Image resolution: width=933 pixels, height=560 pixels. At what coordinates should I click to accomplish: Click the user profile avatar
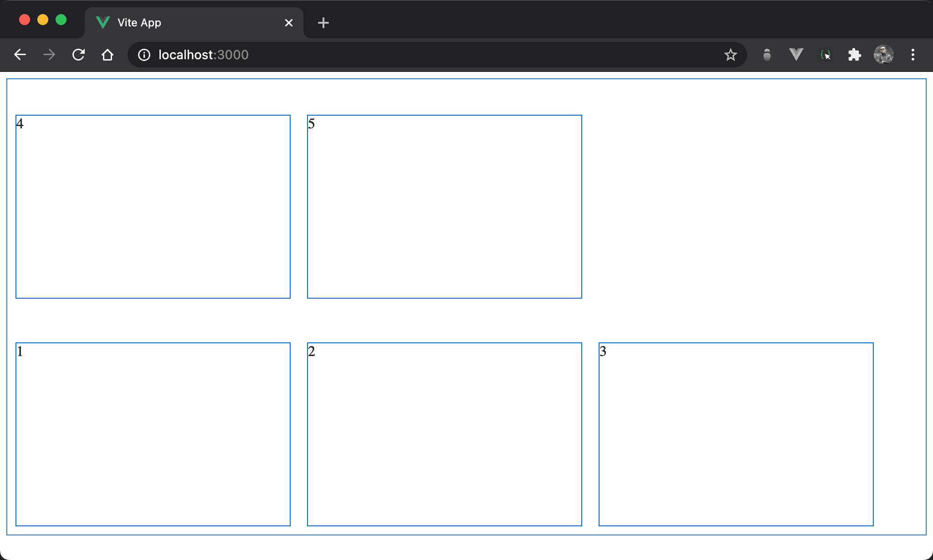tap(883, 55)
